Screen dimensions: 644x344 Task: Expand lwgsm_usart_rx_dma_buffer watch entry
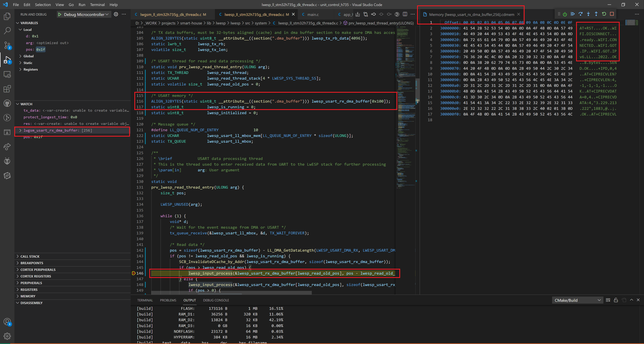20,130
